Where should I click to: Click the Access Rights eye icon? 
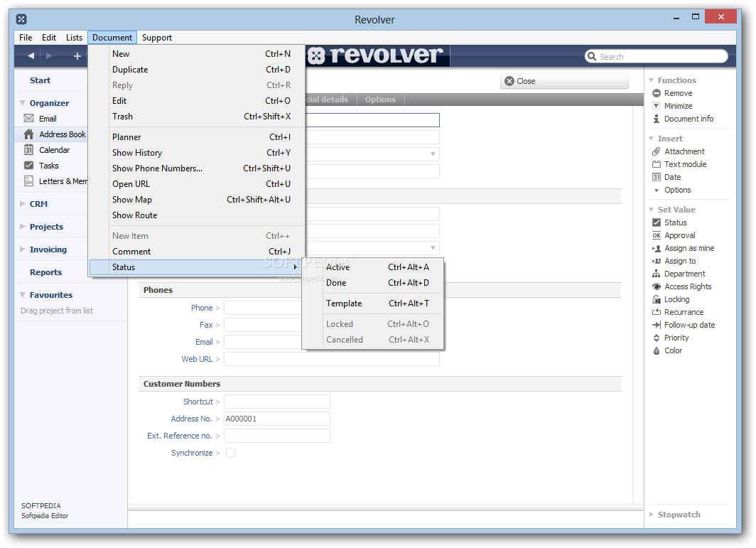tap(657, 286)
